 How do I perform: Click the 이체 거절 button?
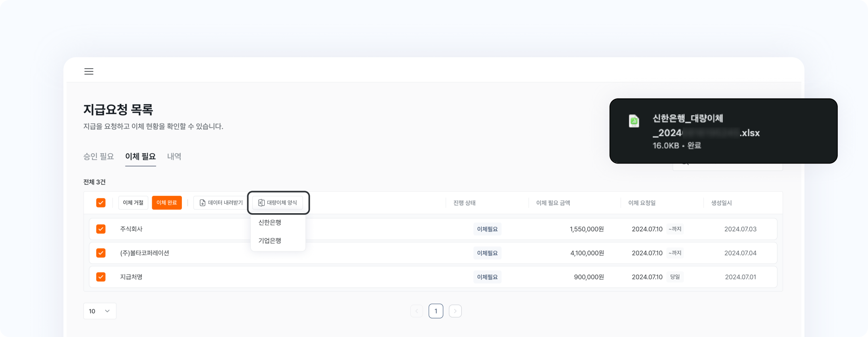(x=133, y=203)
